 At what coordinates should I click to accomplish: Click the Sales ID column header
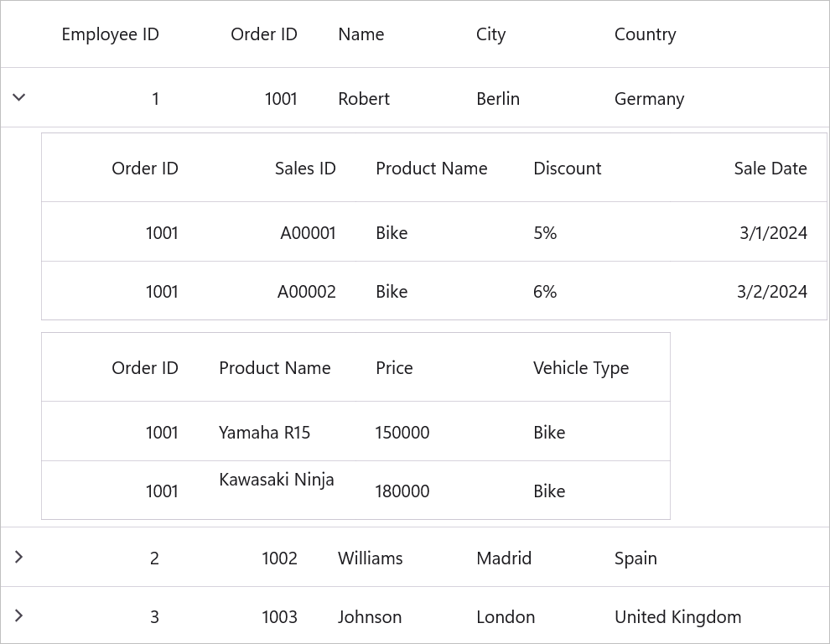click(305, 169)
